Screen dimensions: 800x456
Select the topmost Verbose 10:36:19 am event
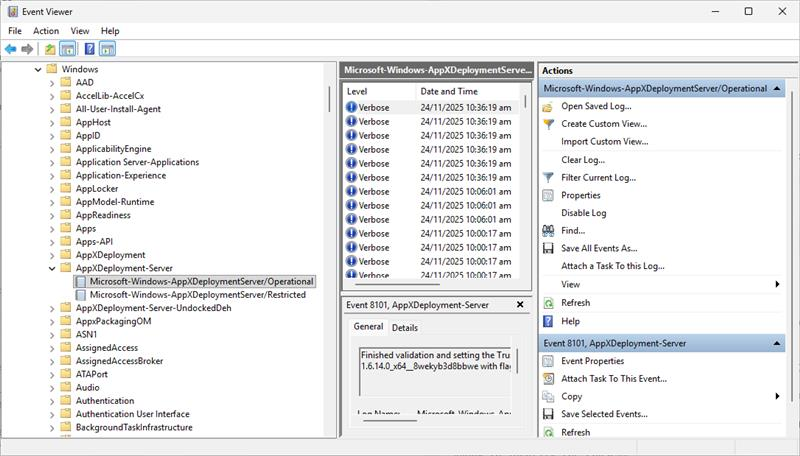[x=432, y=108]
